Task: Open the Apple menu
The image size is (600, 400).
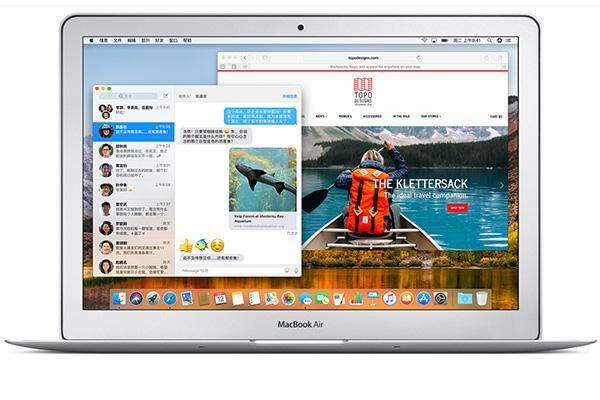Action: pyautogui.click(x=91, y=40)
